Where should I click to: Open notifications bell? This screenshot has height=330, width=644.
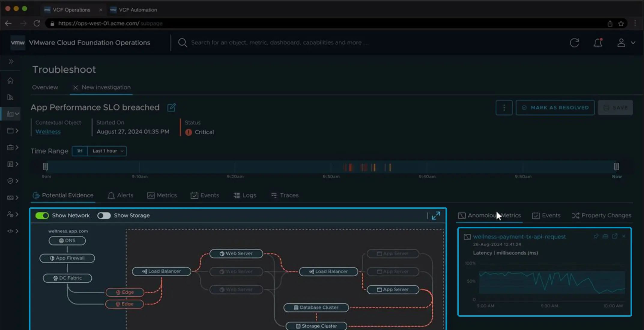click(x=598, y=43)
